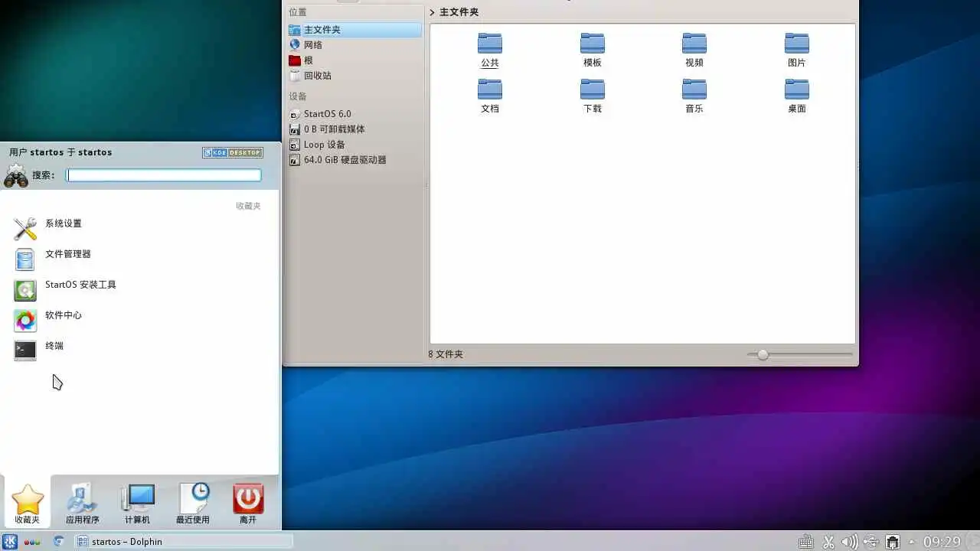Click the KDE Desktop badge

233,152
